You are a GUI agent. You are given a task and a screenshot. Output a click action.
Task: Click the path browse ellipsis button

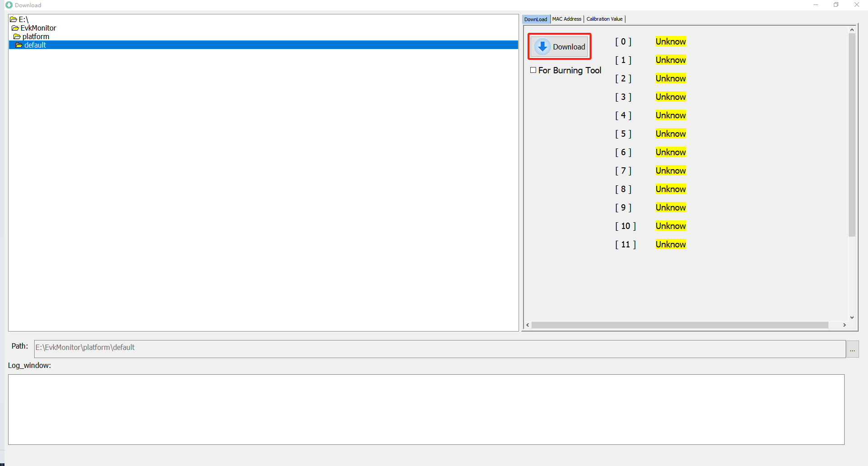(852, 349)
